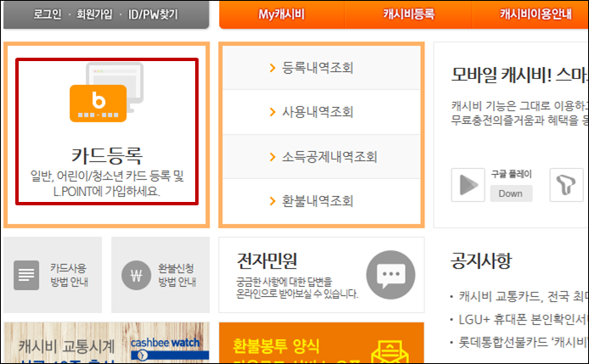Screen dimensions: 589x364
Task: Open 소득공제내역조회 menu item
Action: 329,157
